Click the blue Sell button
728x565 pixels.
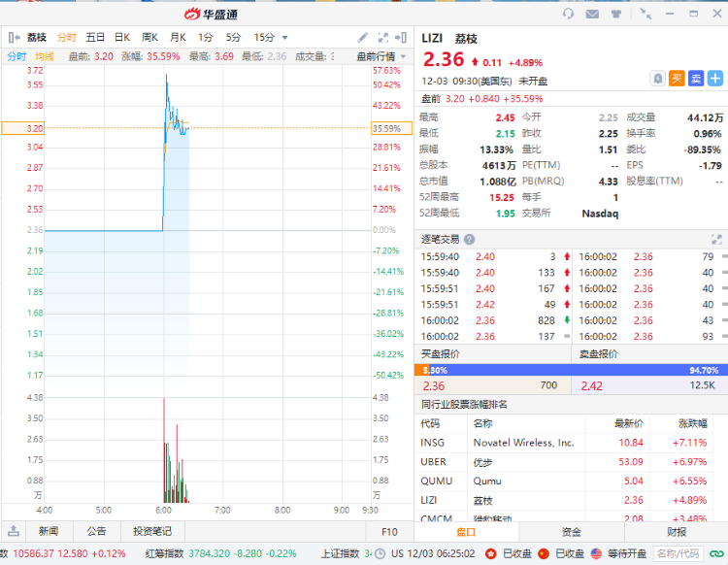[x=696, y=79]
